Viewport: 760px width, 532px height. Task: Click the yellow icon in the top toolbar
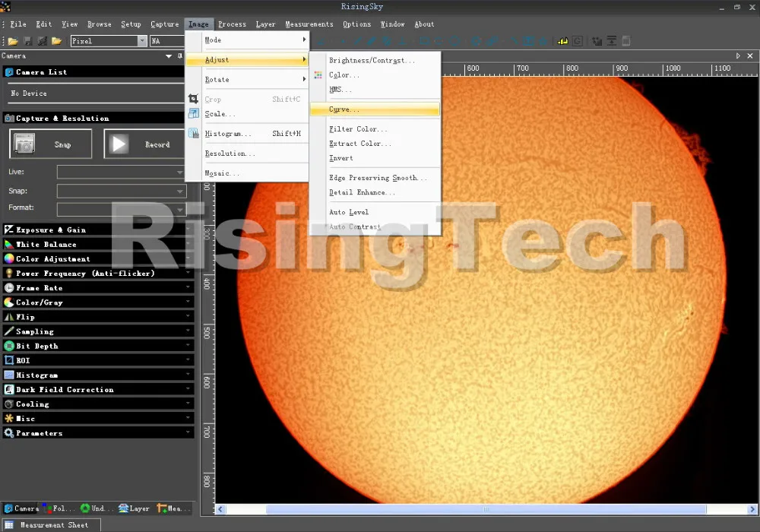point(562,41)
